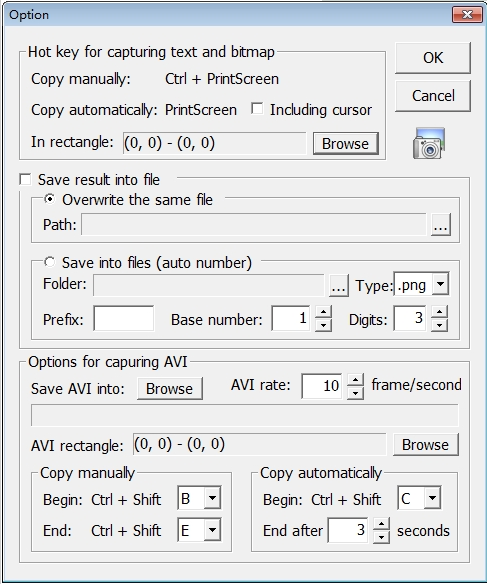Click the Folder ellipsis browse button
Screen dimensions: 487x584
[x=338, y=286]
